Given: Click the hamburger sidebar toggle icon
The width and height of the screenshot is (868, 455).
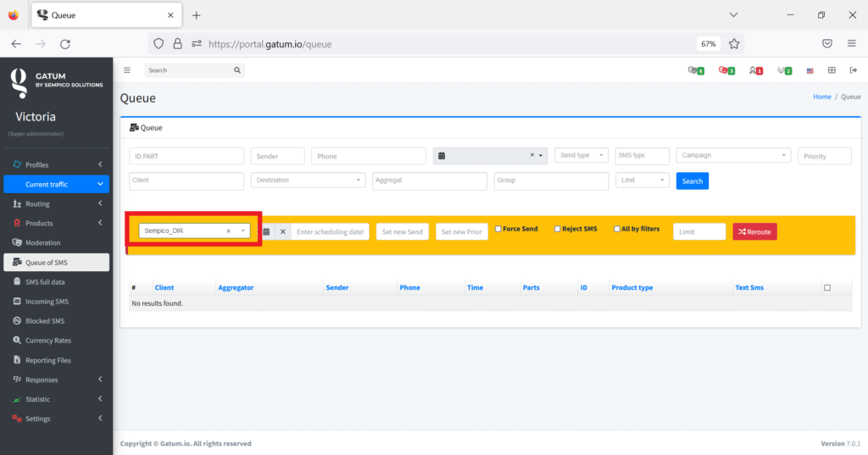Looking at the screenshot, I should (x=127, y=70).
